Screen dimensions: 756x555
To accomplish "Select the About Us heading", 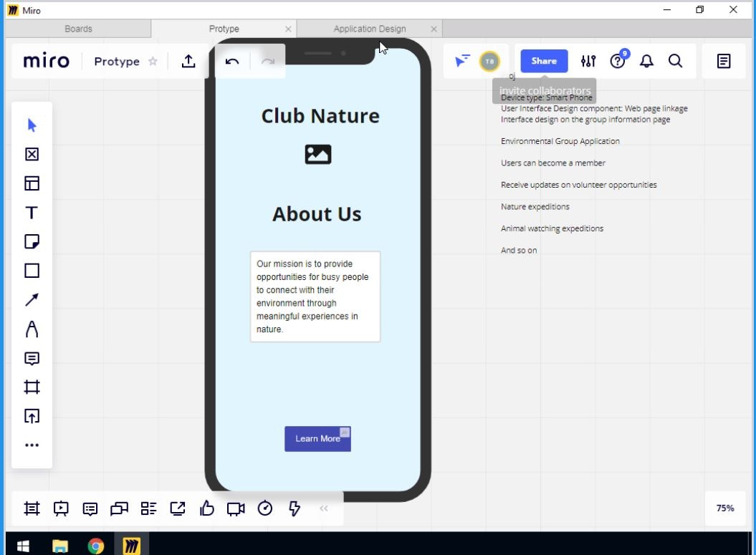I will tap(317, 214).
